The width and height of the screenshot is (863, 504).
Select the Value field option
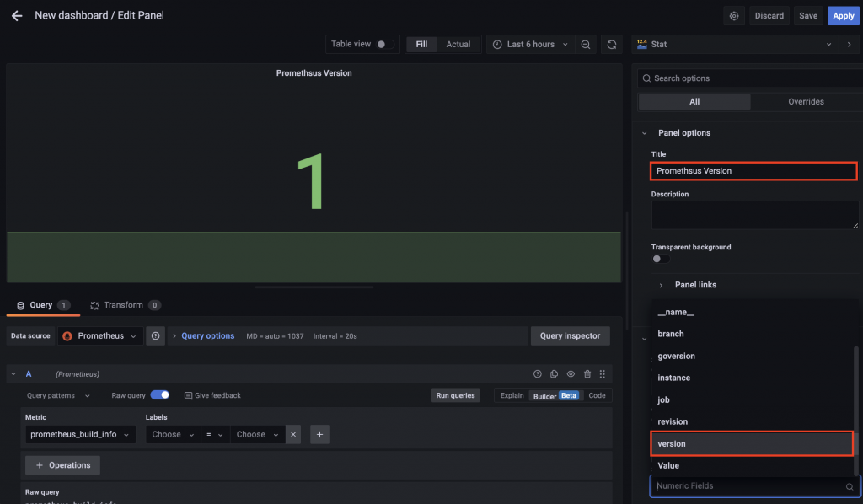pyautogui.click(x=752, y=465)
